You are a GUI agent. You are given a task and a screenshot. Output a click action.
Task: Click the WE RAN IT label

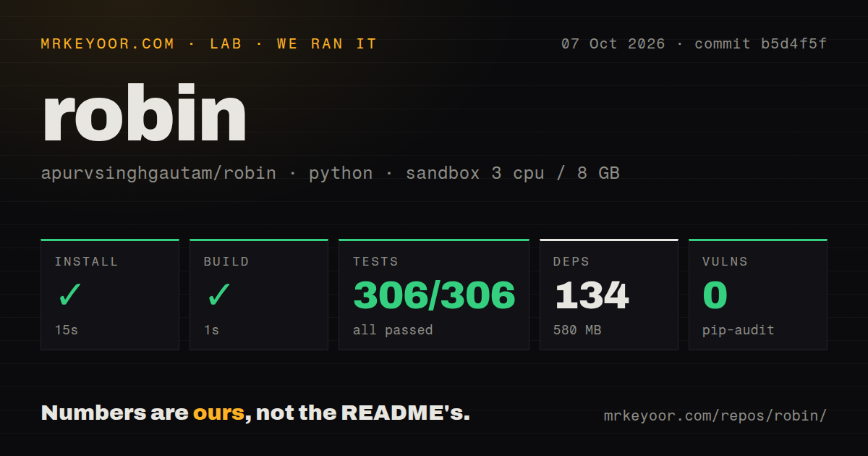327,44
